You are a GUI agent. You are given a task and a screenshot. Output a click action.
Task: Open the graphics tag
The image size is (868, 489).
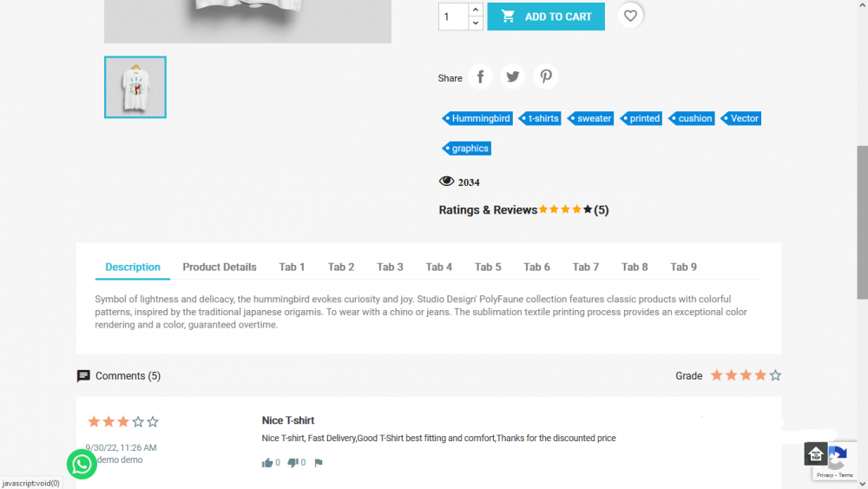coord(467,149)
